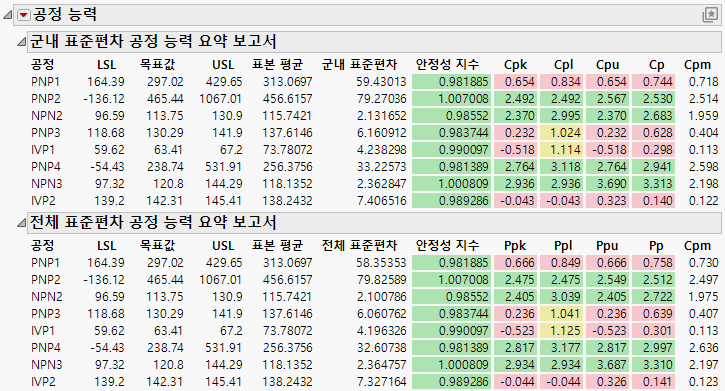Select the Ppu column header

tap(607, 246)
